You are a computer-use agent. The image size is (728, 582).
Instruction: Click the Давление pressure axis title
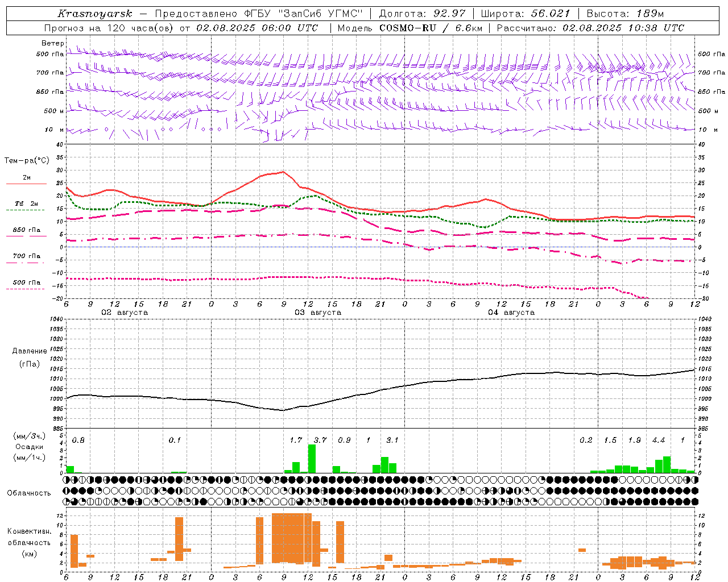30,351
